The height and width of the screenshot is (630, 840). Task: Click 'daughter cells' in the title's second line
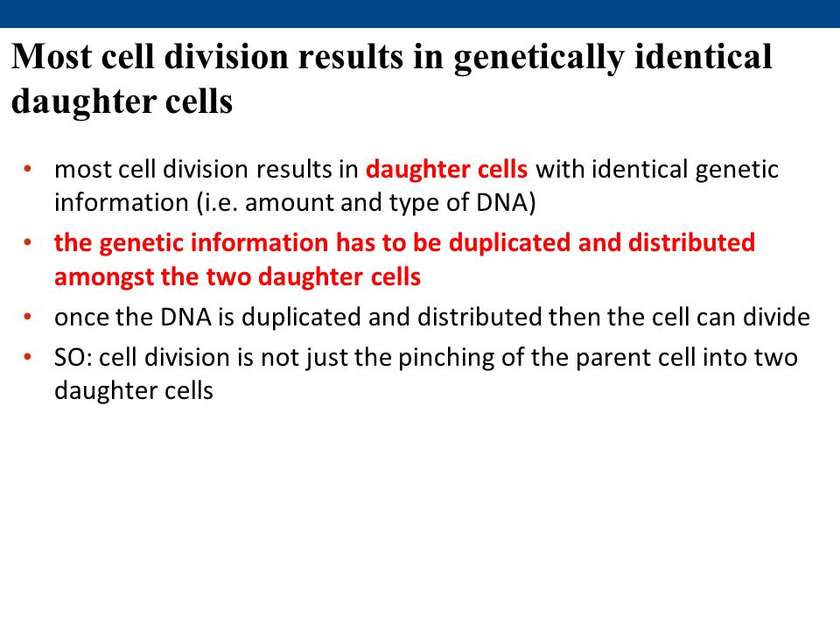(x=122, y=101)
